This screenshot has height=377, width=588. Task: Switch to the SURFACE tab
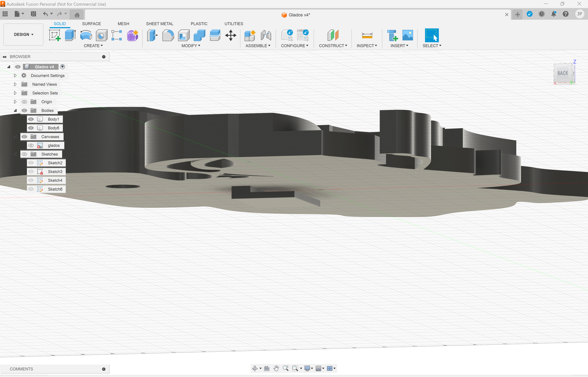91,24
